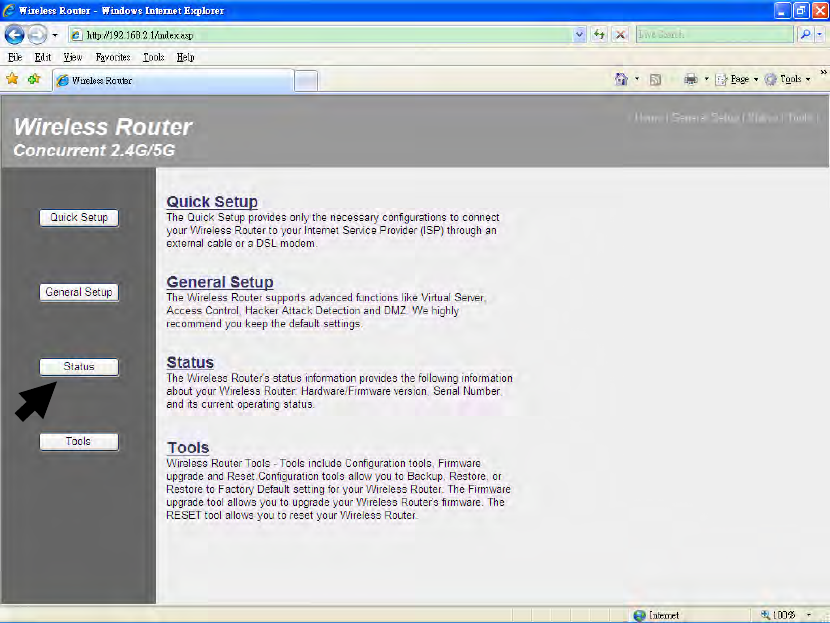Click the Quick Setup sidebar button

(79, 218)
